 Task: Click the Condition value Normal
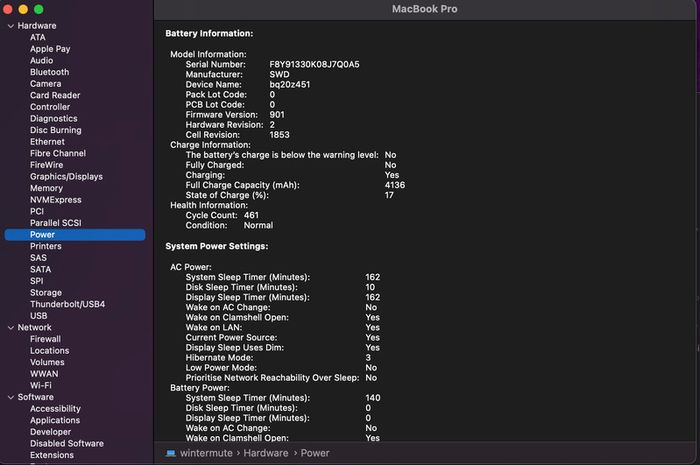coord(258,225)
